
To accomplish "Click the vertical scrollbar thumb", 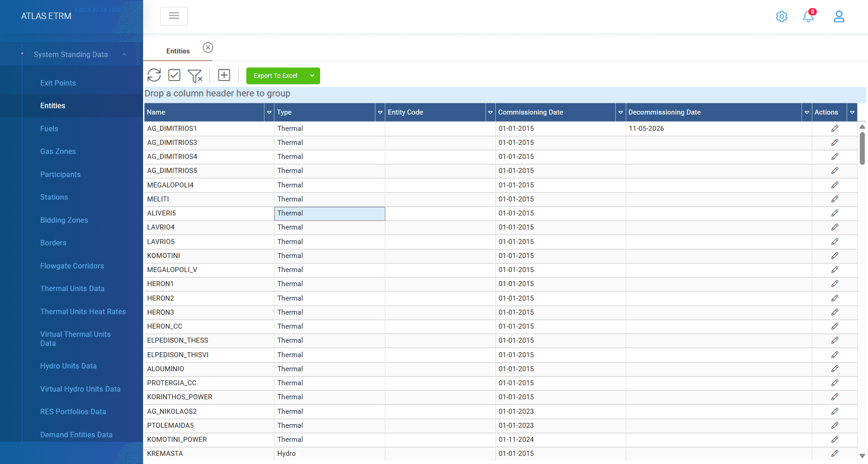I will (862, 148).
